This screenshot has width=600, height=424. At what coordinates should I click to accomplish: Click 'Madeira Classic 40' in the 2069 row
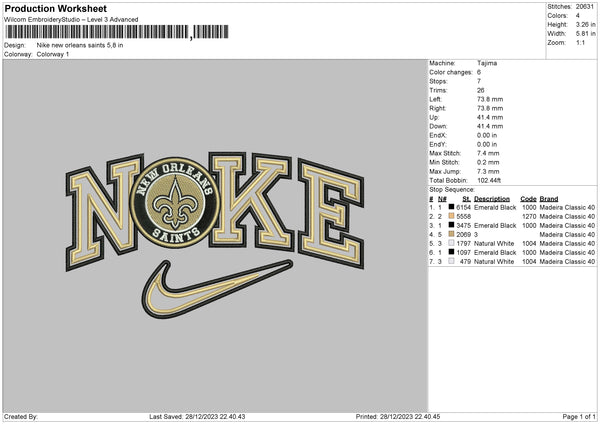point(567,235)
